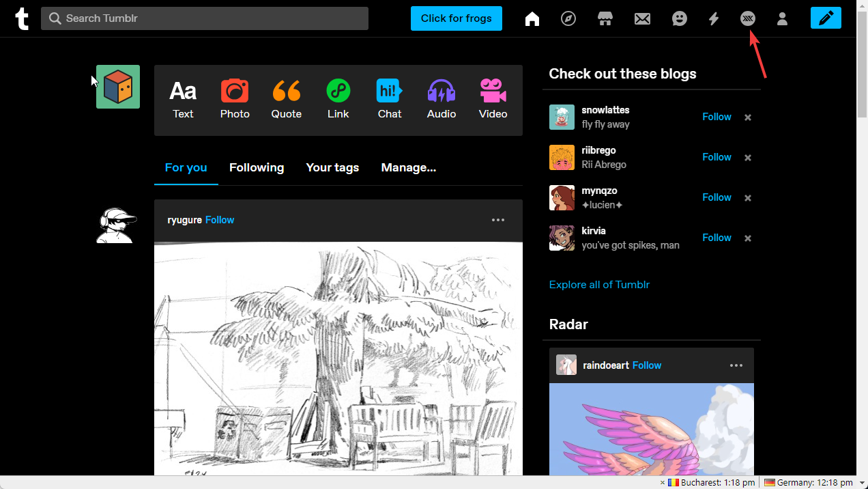
Task: Click the Search Tumblr field
Action: pos(205,18)
